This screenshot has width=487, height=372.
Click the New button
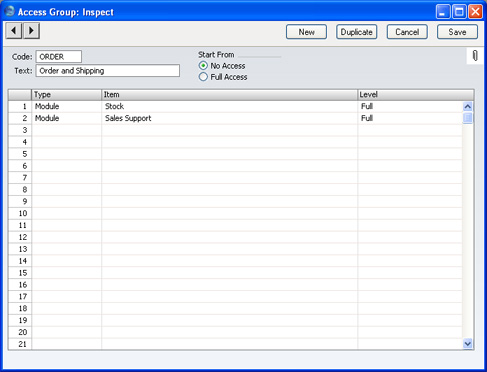coord(306,32)
